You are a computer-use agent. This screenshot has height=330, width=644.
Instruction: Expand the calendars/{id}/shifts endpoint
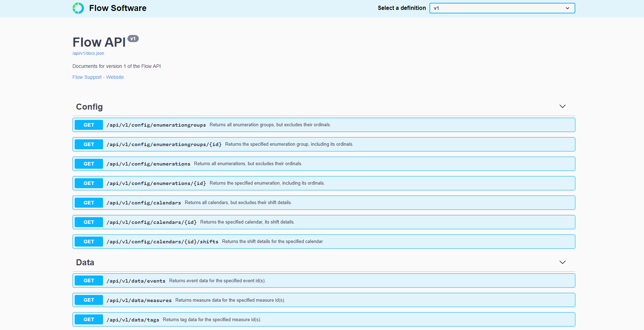(163, 242)
